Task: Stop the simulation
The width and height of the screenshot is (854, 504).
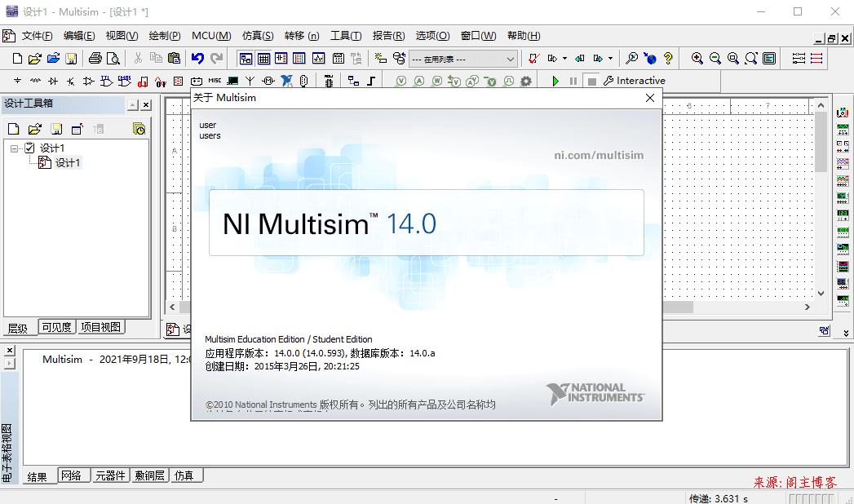Action: 591,81
